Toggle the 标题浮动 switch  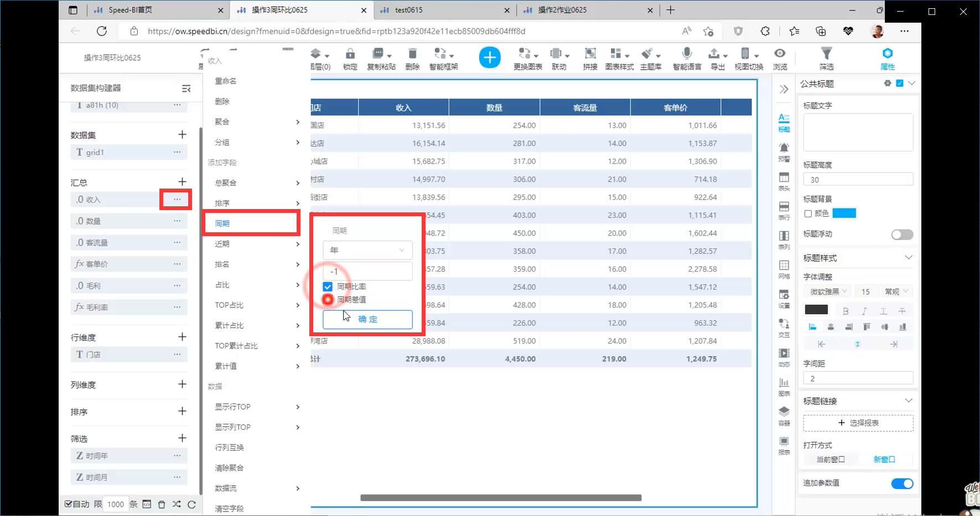[x=901, y=234]
